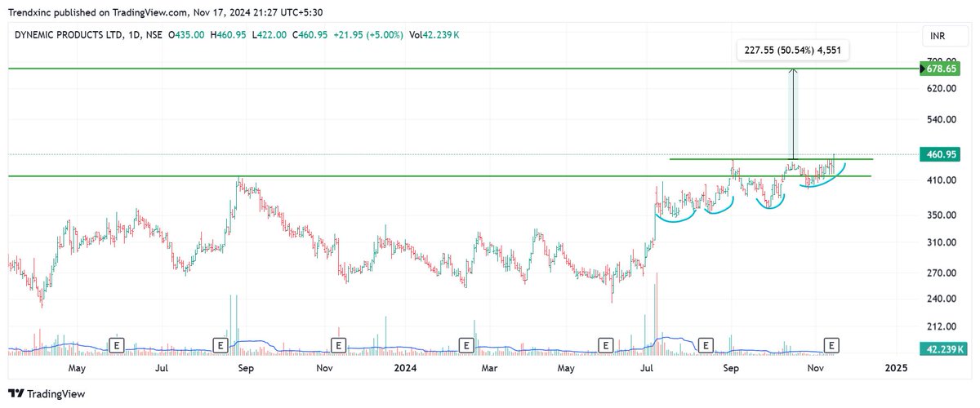Click the 270.00 price axis label
The image size is (980, 408).
click(941, 274)
